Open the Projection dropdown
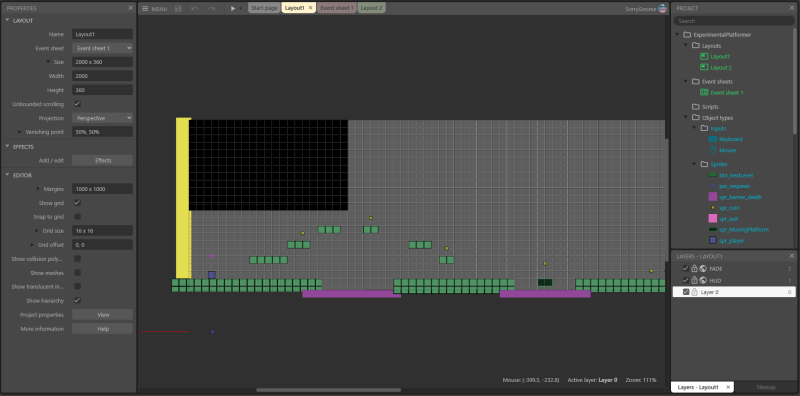Image resolution: width=800 pixels, height=396 pixels. click(x=103, y=118)
